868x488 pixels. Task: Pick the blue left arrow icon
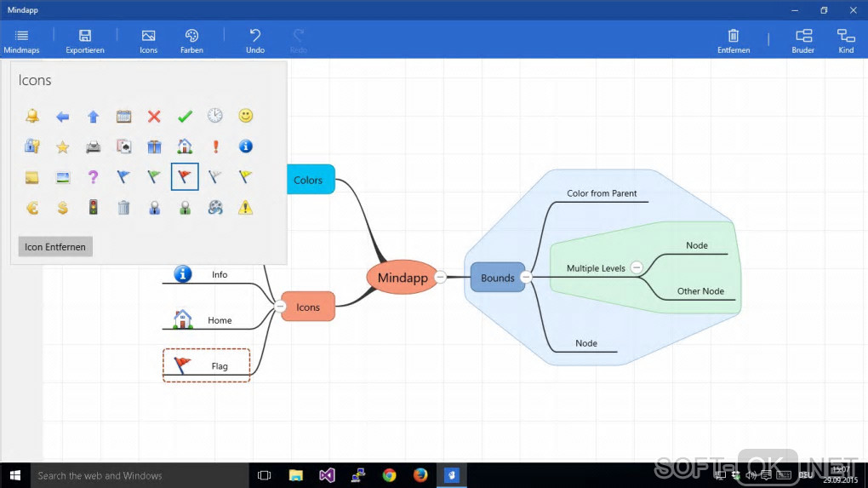(63, 117)
